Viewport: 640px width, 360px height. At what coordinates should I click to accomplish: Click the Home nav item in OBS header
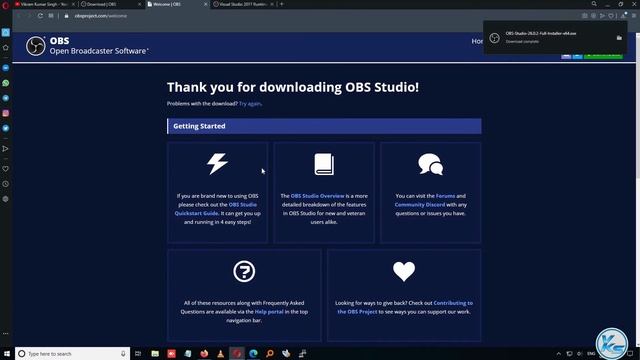click(477, 41)
